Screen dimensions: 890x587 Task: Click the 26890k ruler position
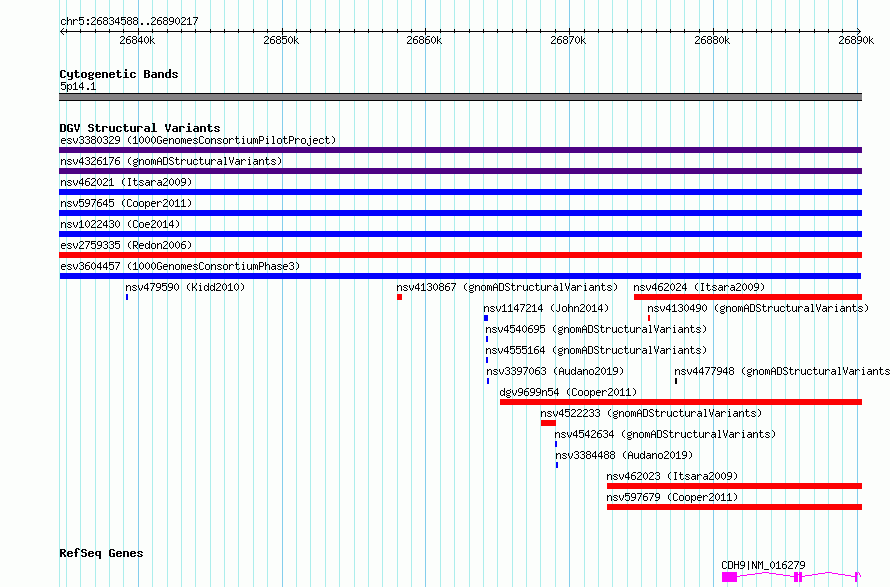coord(856,40)
